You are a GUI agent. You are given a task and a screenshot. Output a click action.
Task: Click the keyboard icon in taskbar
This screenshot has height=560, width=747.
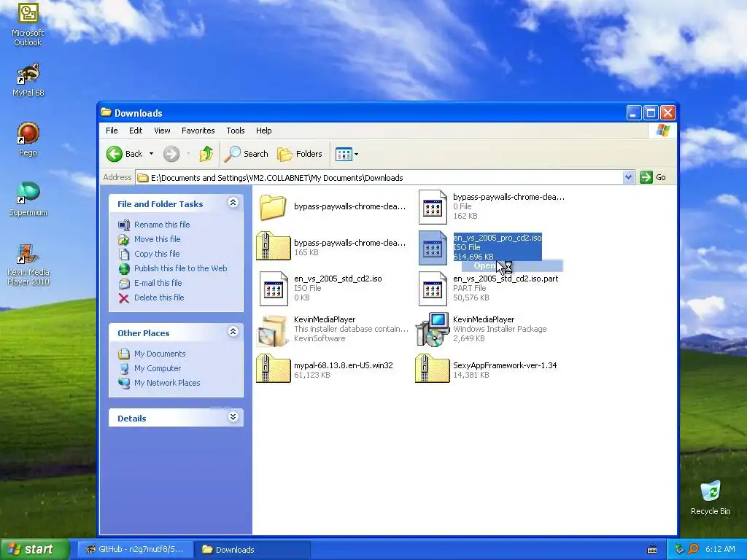click(652, 550)
